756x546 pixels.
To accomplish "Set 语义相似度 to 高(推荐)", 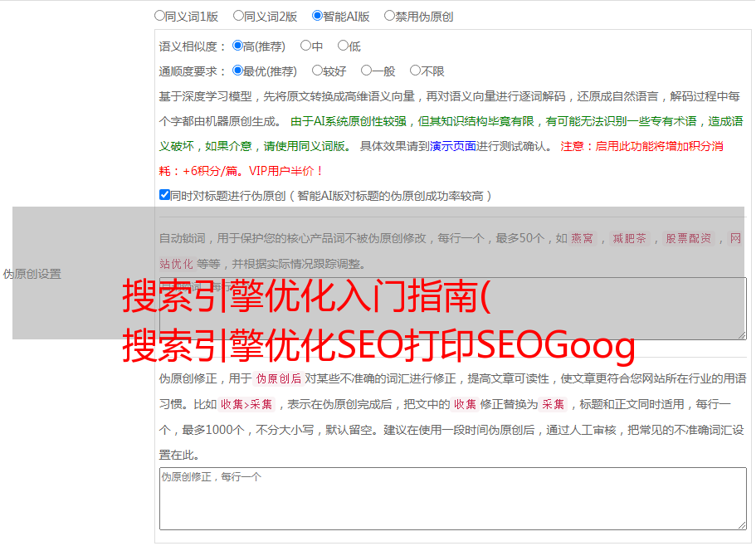I will point(237,46).
